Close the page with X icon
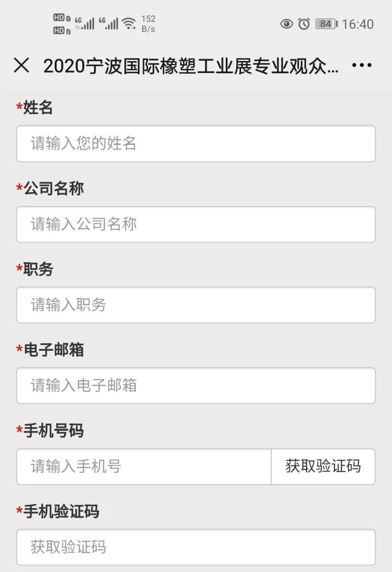The height and width of the screenshot is (572, 392). [x=21, y=66]
